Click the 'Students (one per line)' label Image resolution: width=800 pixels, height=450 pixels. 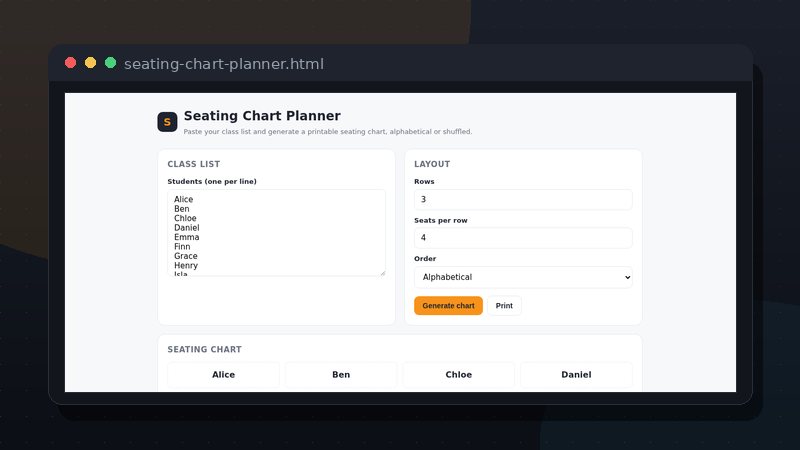[x=212, y=182]
